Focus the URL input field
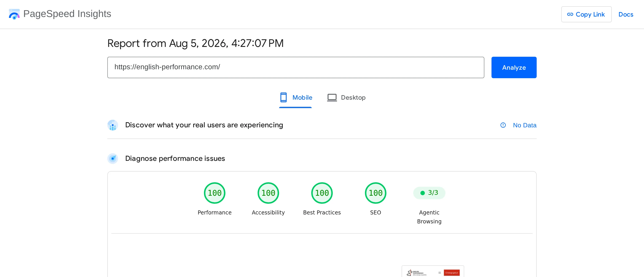 pyautogui.click(x=295, y=67)
